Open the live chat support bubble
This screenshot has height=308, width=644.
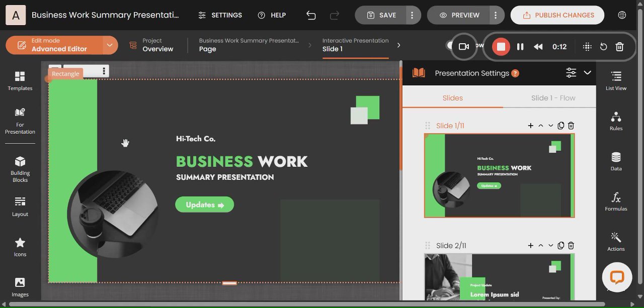click(617, 277)
